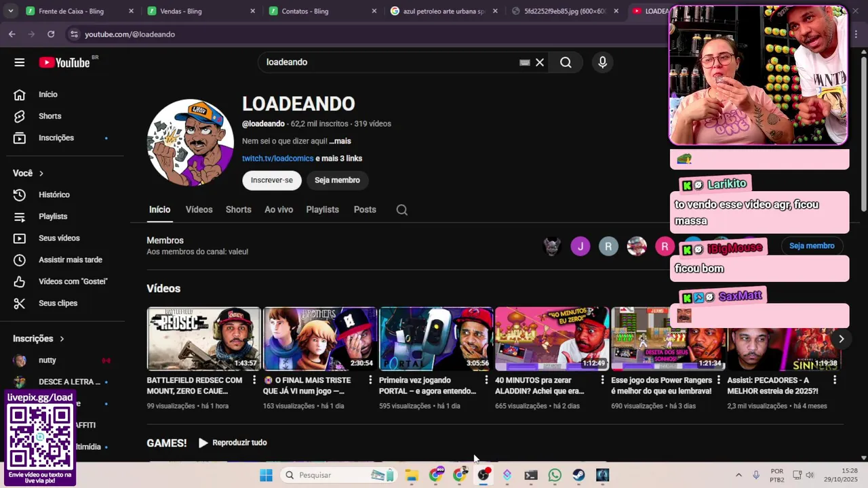This screenshot has width=868, height=488.
Task: Switch to the Ao vivo channel tab
Action: point(279,210)
